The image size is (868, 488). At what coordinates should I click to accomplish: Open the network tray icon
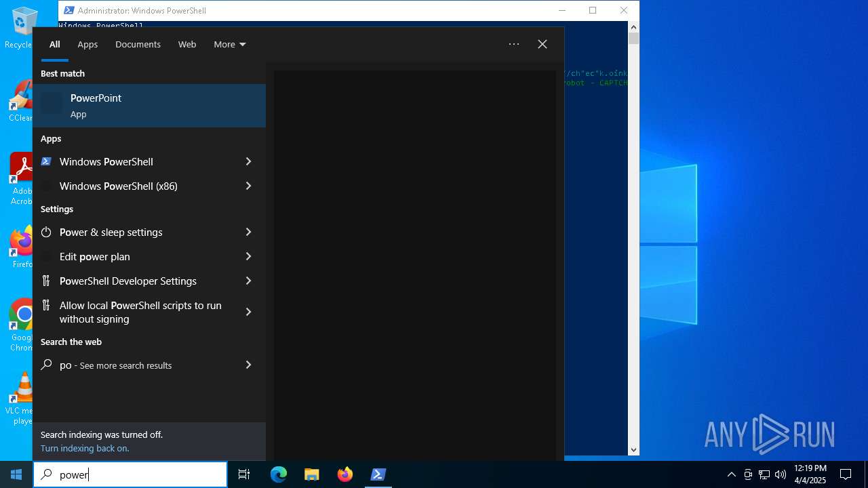pos(764,474)
